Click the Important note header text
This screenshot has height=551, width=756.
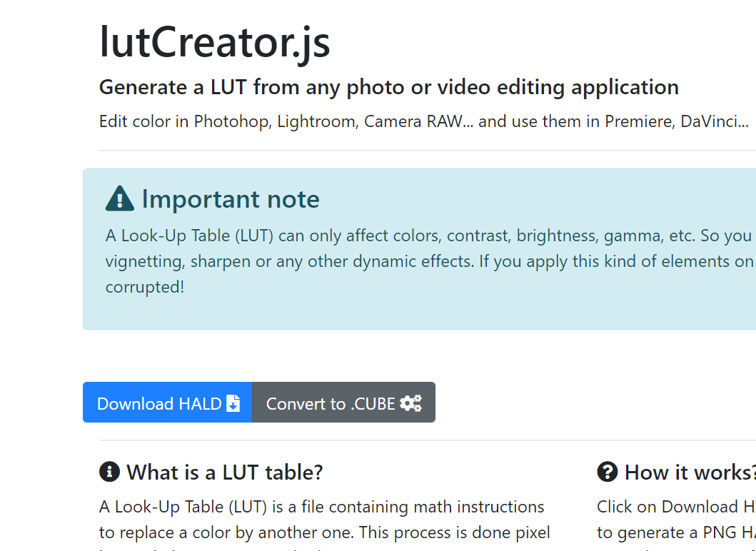(x=230, y=199)
